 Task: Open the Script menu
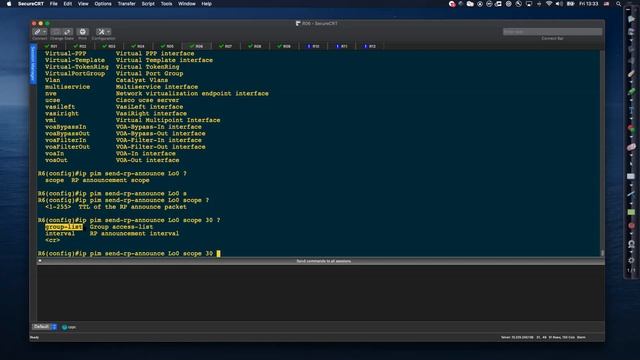pyautogui.click(x=148, y=4)
